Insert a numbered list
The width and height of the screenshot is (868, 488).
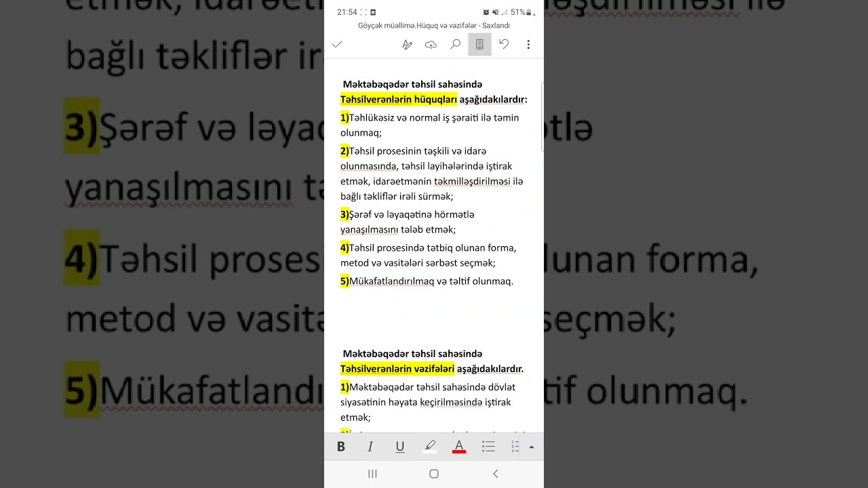coord(515,447)
